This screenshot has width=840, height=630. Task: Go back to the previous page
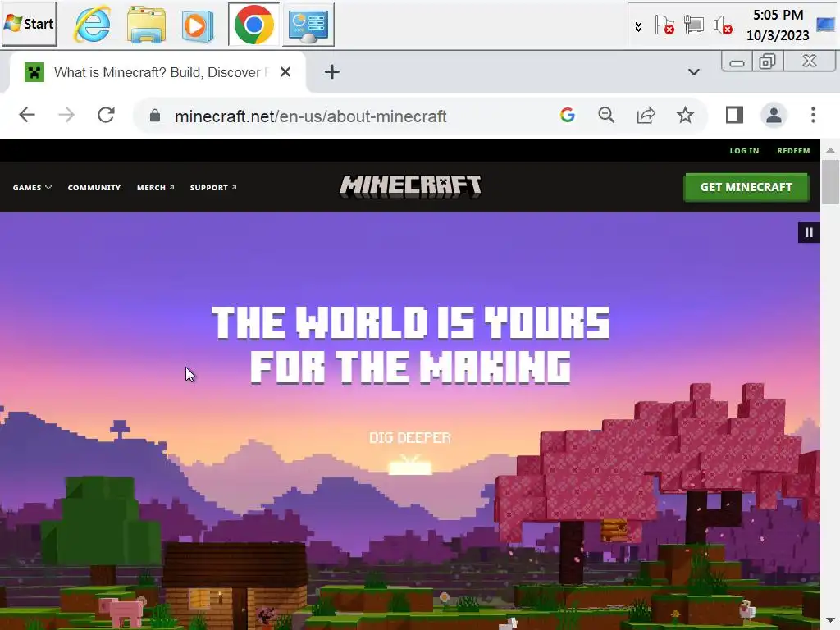pyautogui.click(x=27, y=115)
